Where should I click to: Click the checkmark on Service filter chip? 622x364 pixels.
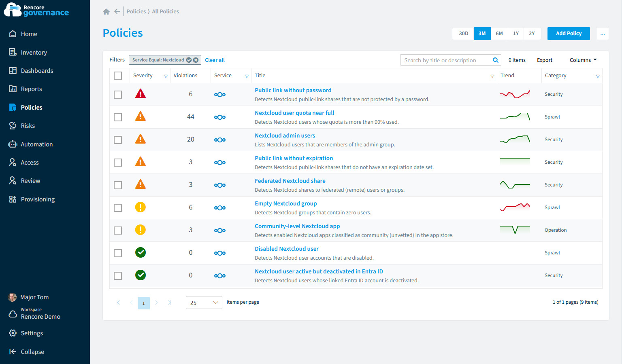(189, 60)
